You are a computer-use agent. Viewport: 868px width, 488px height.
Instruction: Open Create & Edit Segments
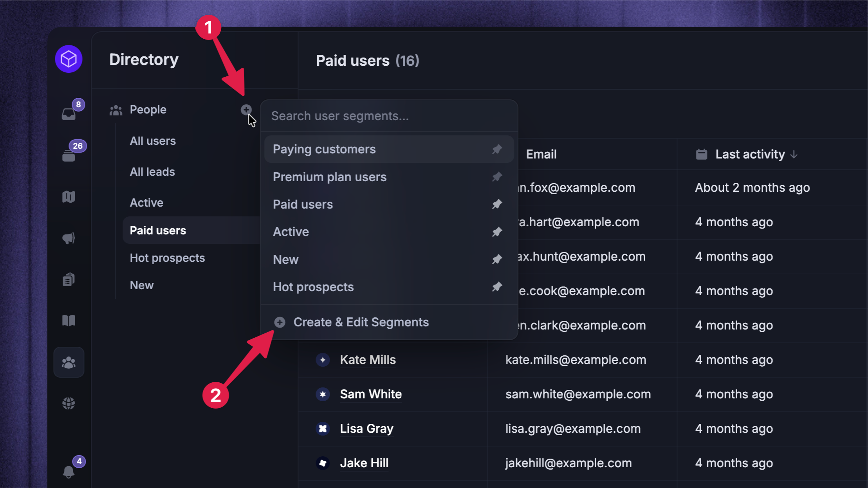tap(389, 322)
